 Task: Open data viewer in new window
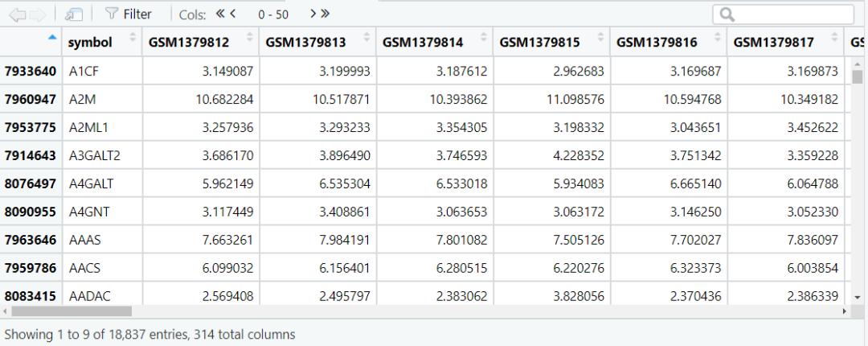73,15
